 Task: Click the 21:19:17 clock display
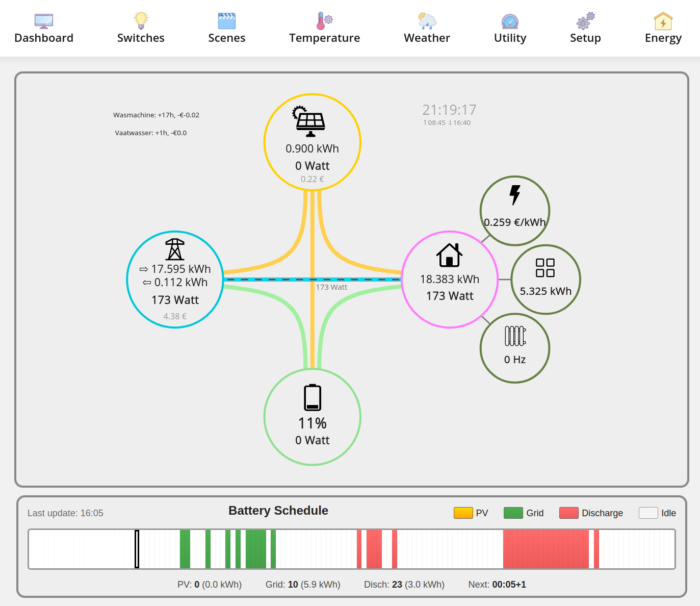tap(449, 110)
